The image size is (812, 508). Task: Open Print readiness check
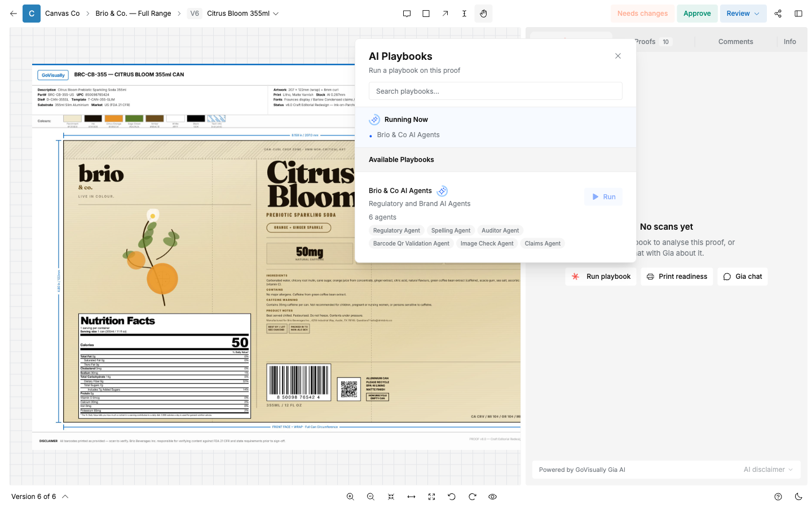coord(677,277)
